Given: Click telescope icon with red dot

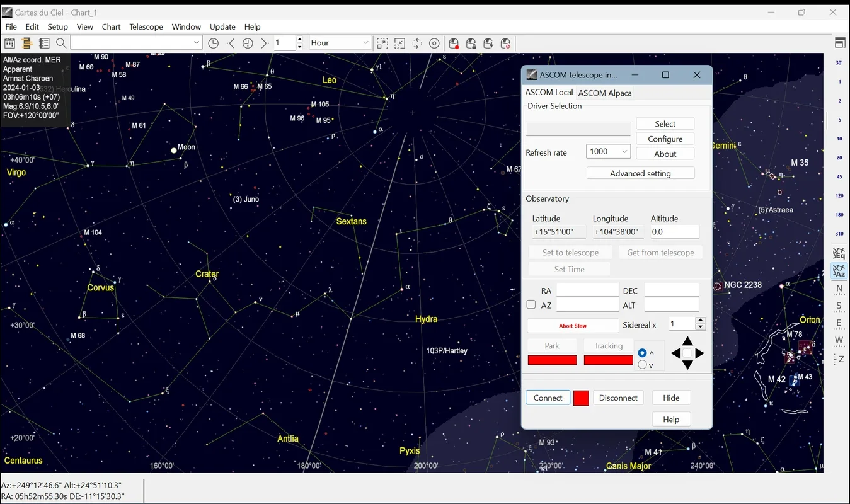Looking at the screenshot, I should (x=454, y=43).
